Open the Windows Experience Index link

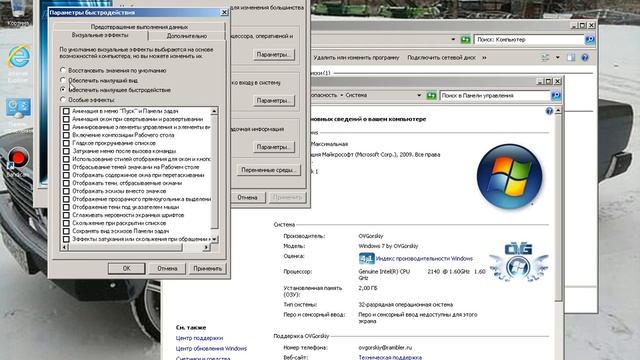(424, 259)
